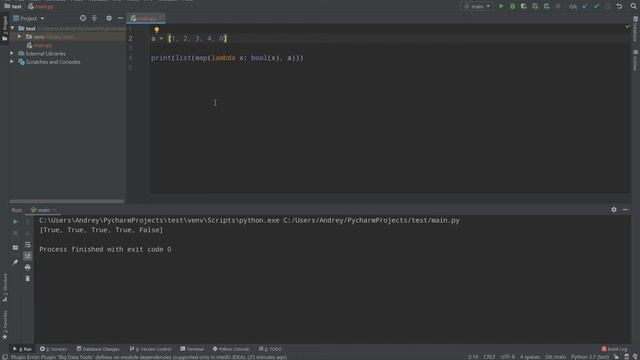Open the Database sidebar tab on the right edge
The image size is (640, 360).
tap(636, 29)
